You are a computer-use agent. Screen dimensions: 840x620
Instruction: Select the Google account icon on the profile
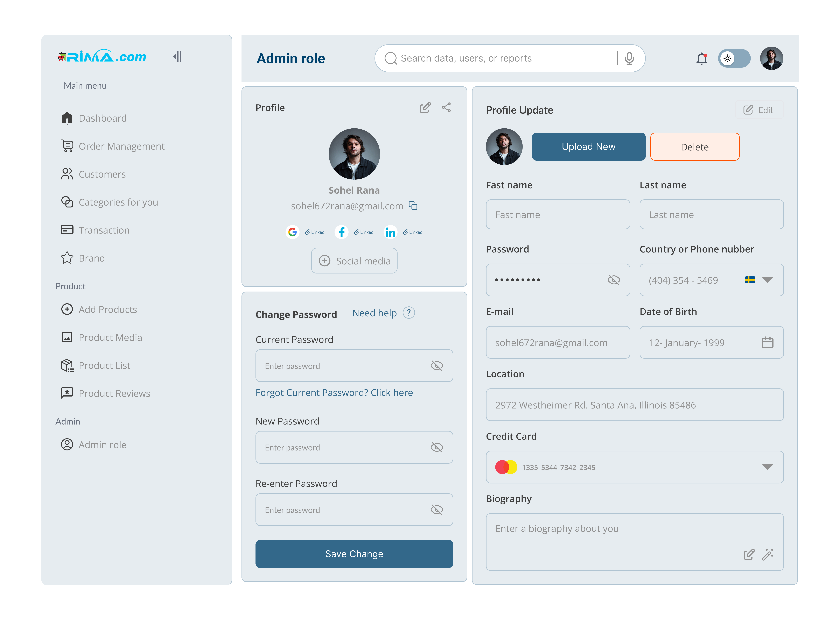coord(292,232)
